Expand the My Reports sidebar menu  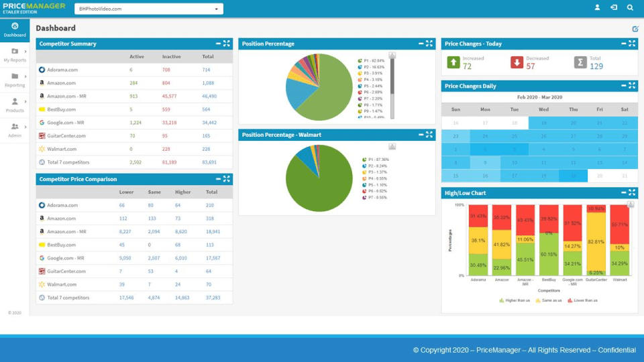[x=15, y=55]
